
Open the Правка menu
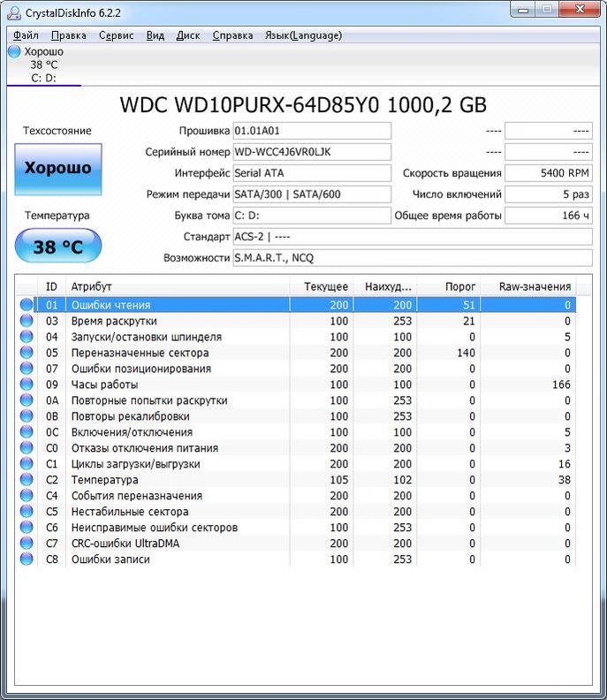coord(69,35)
